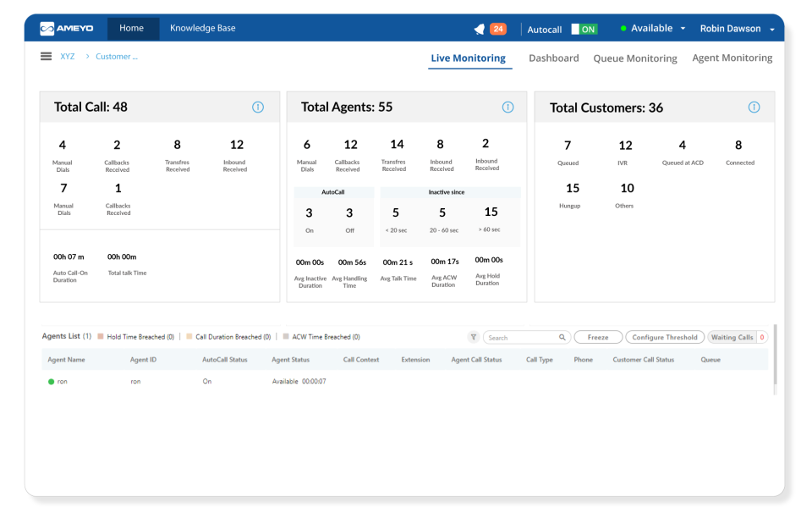Viewport: 812px width, 513px height.
Task: Click the Others count 10
Action: (627, 188)
